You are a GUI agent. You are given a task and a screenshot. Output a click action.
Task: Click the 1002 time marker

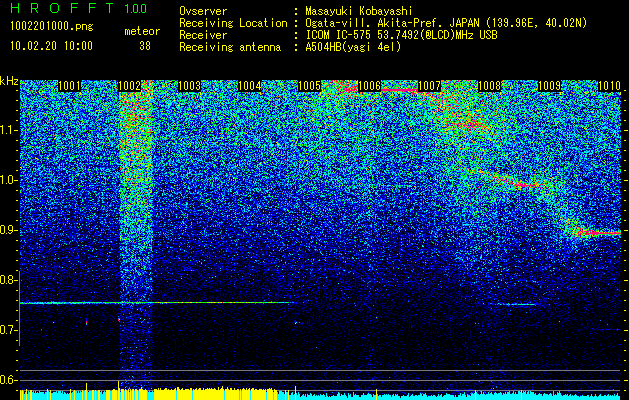pos(130,86)
